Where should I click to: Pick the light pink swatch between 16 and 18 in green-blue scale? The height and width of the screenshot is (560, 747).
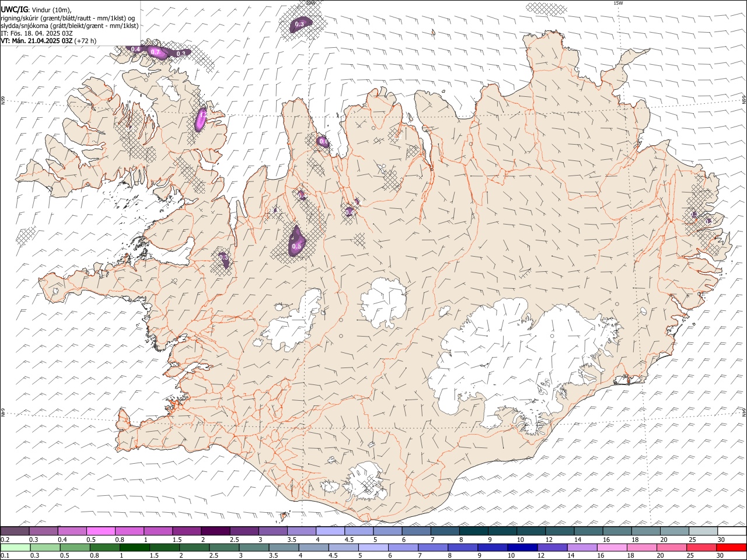click(x=612, y=548)
